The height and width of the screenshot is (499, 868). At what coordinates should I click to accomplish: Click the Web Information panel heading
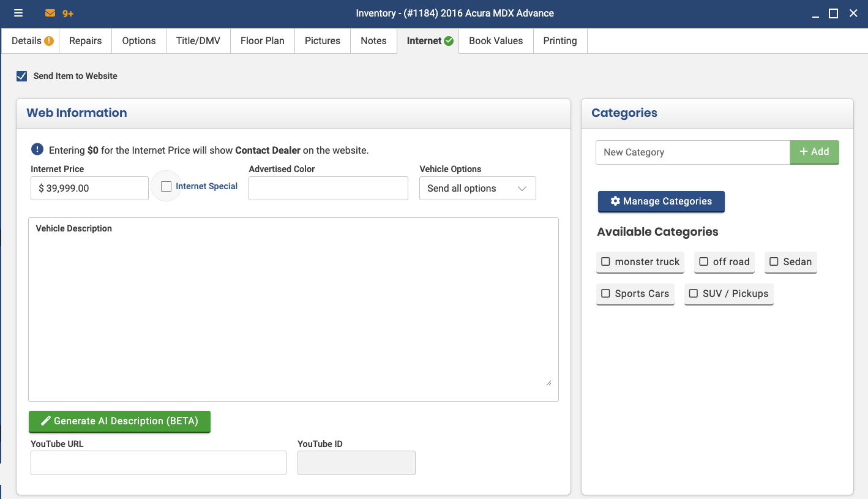pos(77,113)
